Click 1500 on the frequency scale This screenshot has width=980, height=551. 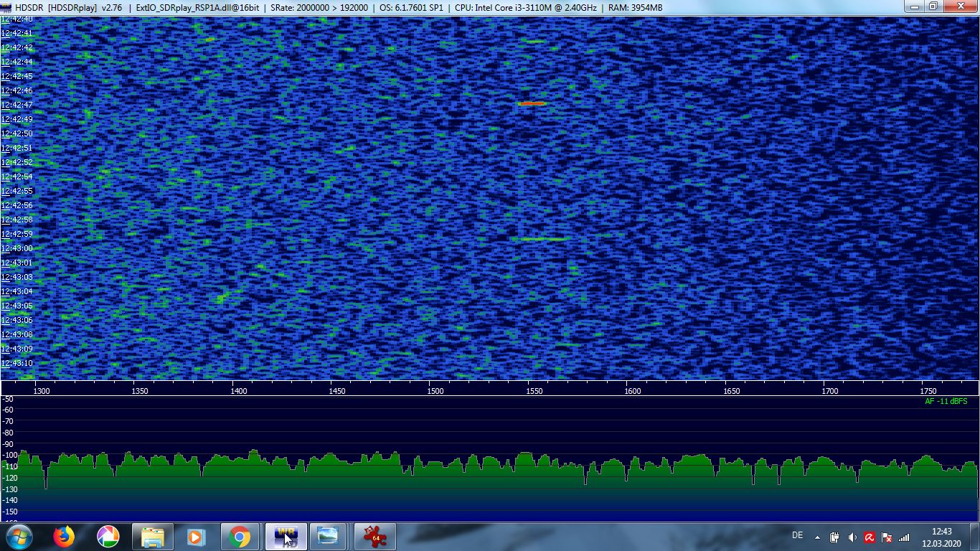(x=435, y=391)
